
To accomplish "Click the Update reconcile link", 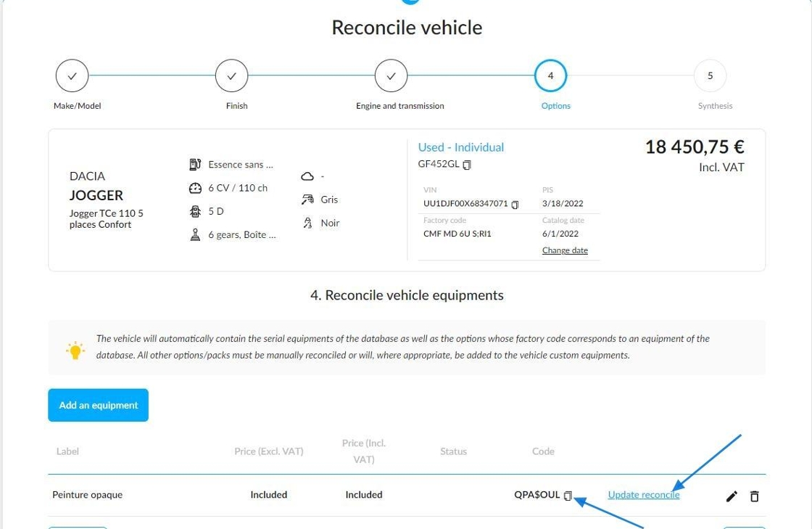I will (x=644, y=495).
